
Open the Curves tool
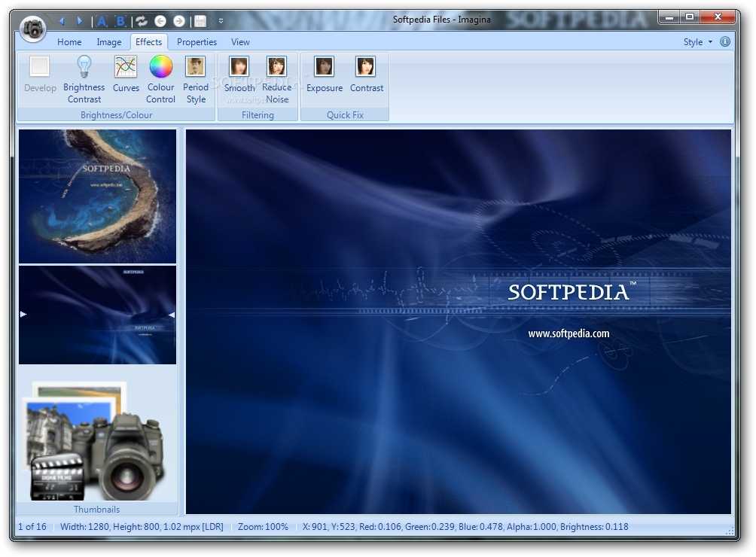126,75
